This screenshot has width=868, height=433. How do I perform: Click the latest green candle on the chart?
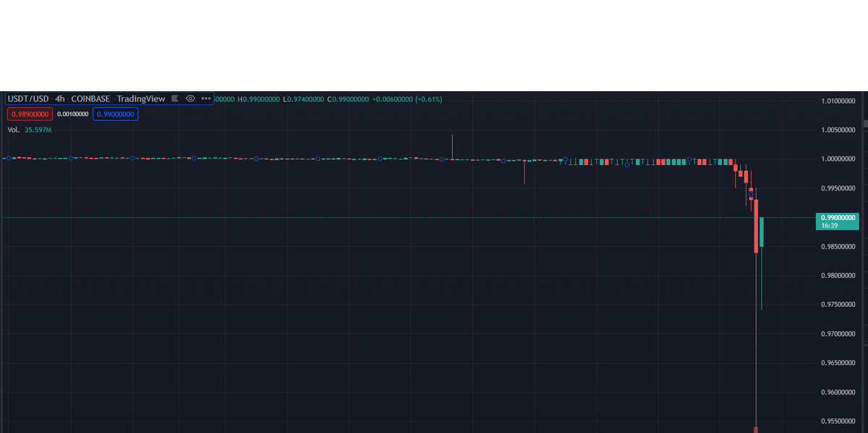[762, 232]
